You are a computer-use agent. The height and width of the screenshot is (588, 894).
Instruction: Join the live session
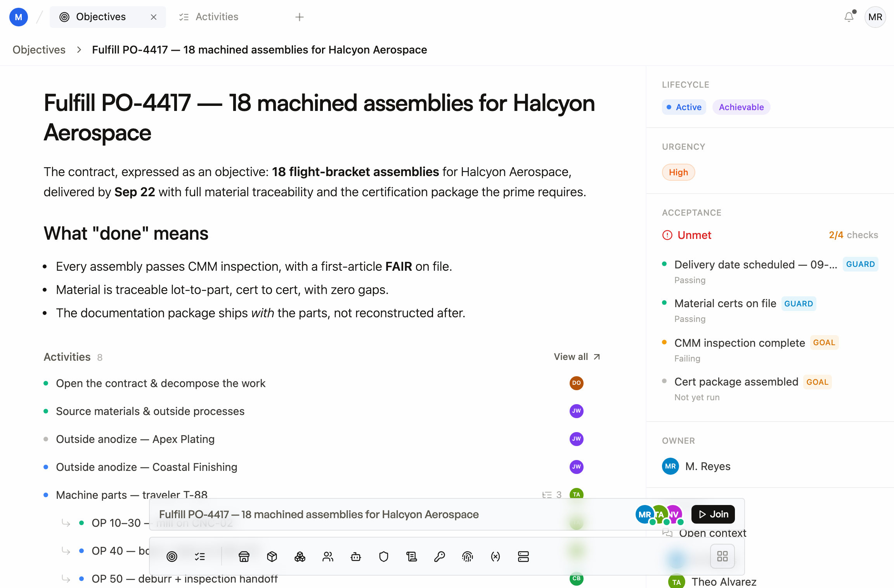pos(713,514)
